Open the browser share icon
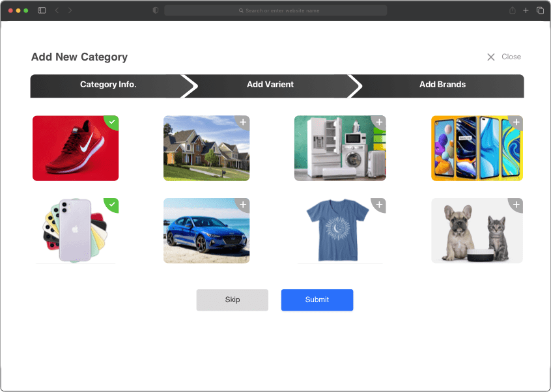This screenshot has height=392, width=551. (513, 10)
